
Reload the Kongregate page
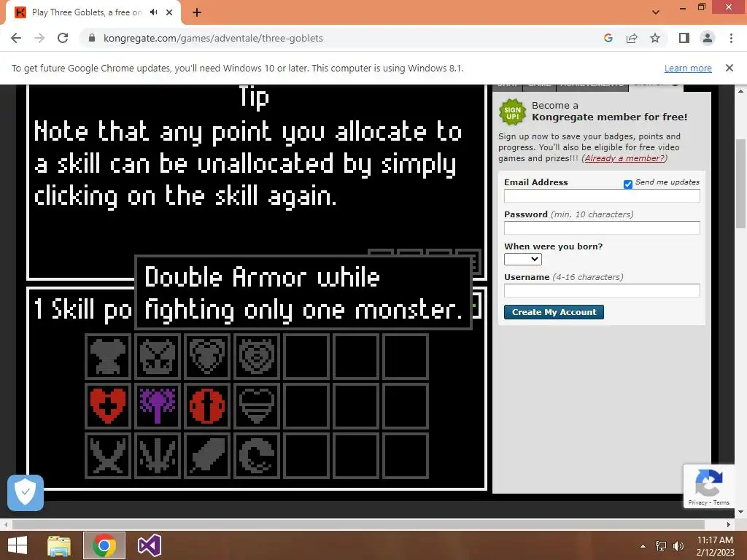click(x=63, y=38)
